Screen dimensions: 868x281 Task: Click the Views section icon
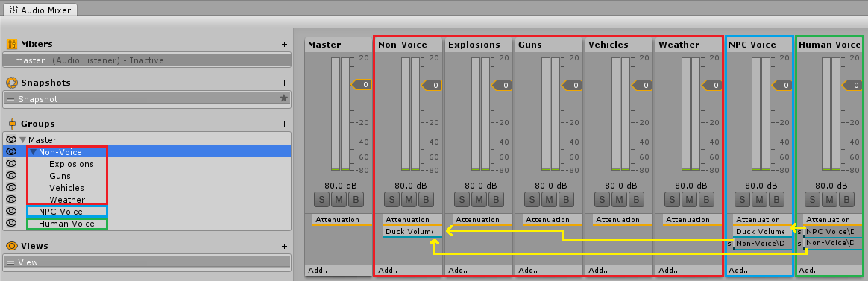(x=11, y=246)
